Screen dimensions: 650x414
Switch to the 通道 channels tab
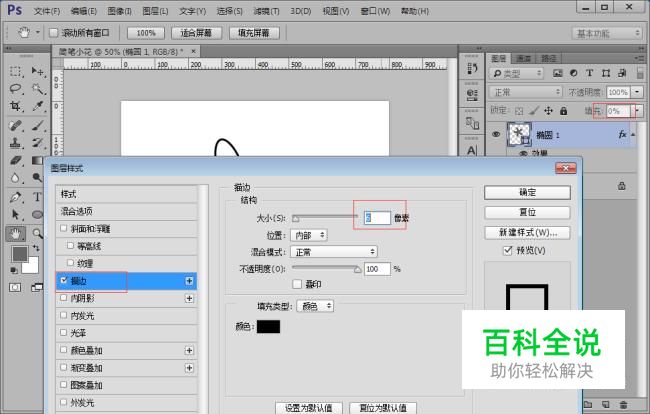[x=524, y=58]
